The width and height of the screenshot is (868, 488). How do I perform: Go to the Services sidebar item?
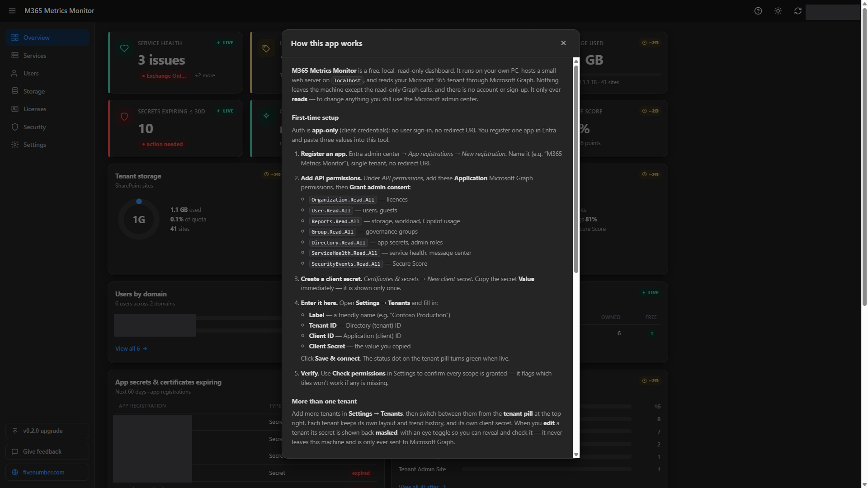click(x=47, y=56)
